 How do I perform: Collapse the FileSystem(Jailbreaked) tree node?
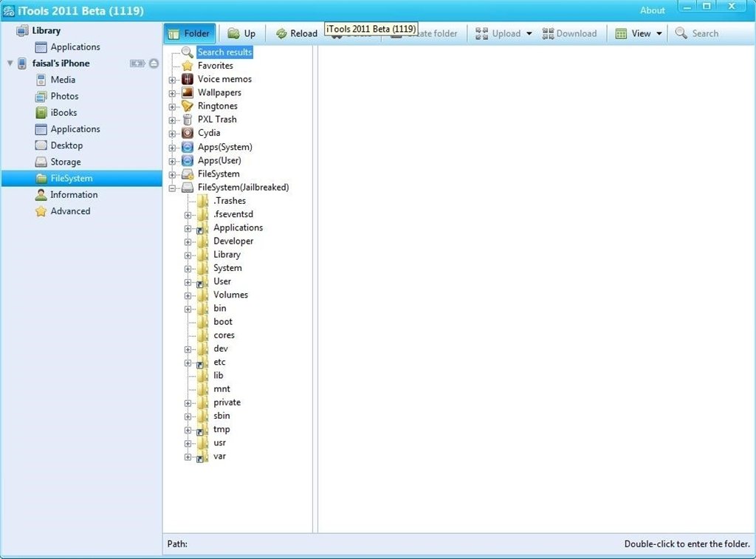(172, 188)
